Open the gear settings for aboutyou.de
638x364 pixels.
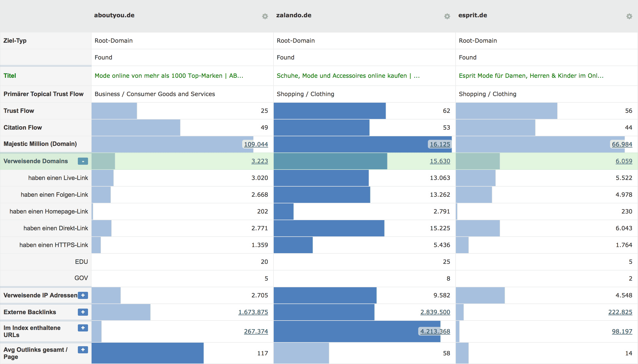(265, 16)
